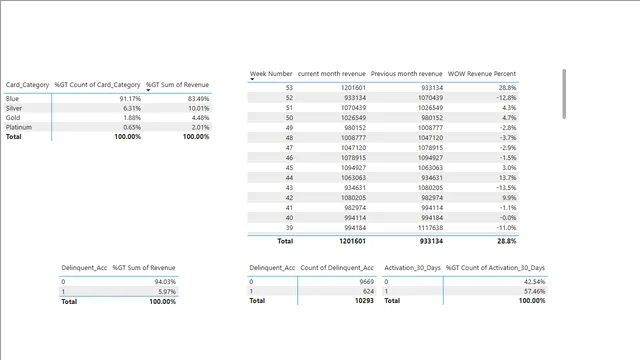Image resolution: width=640 pixels, height=360 pixels.
Task: Click the Delinquent_Acc header in revenue share table
Action: point(84,268)
